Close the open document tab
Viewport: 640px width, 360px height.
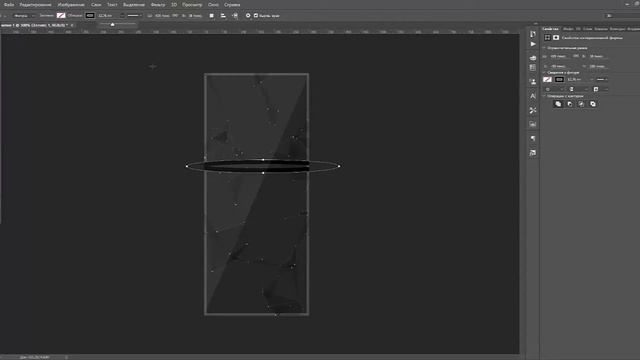click(x=72, y=25)
